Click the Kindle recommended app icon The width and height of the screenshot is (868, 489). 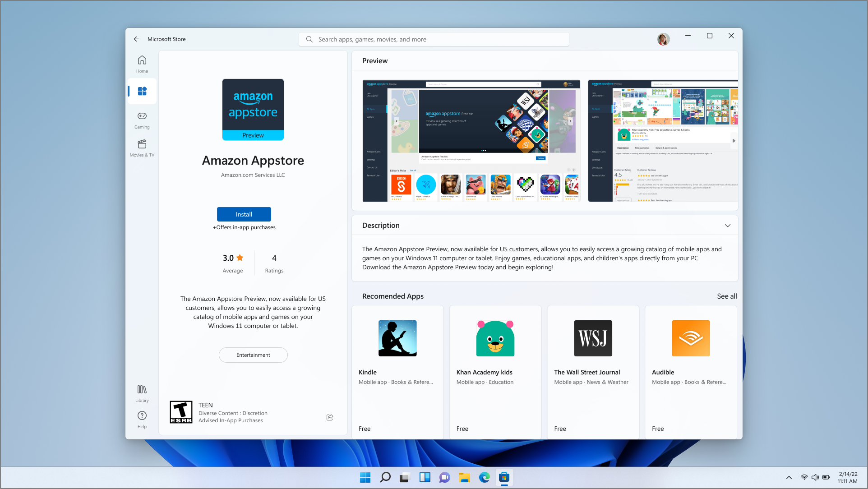pos(397,338)
